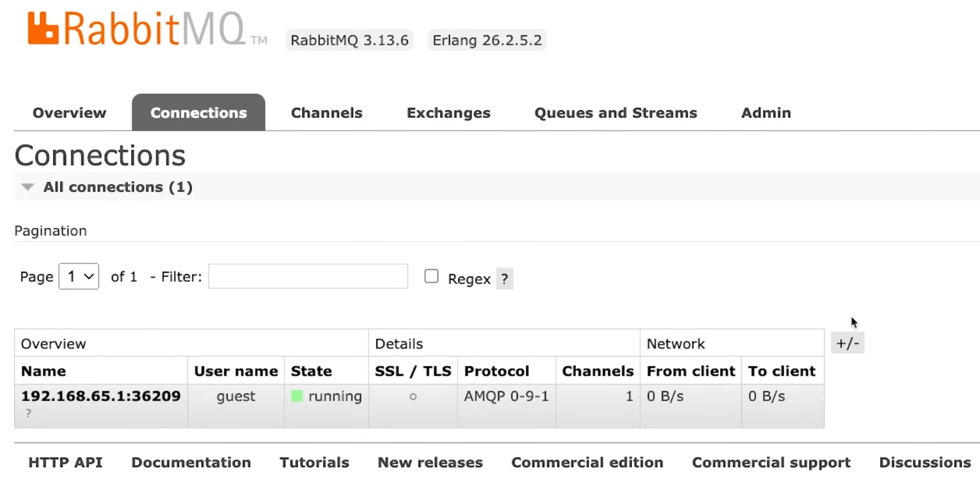The width and height of the screenshot is (980, 483).
Task: Select the Connections tab
Action: point(198,113)
